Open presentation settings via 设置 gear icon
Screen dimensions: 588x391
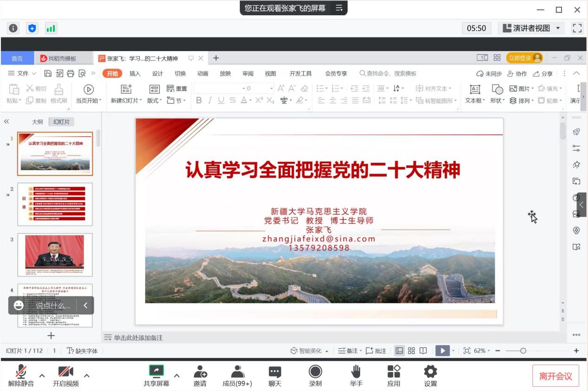430,374
